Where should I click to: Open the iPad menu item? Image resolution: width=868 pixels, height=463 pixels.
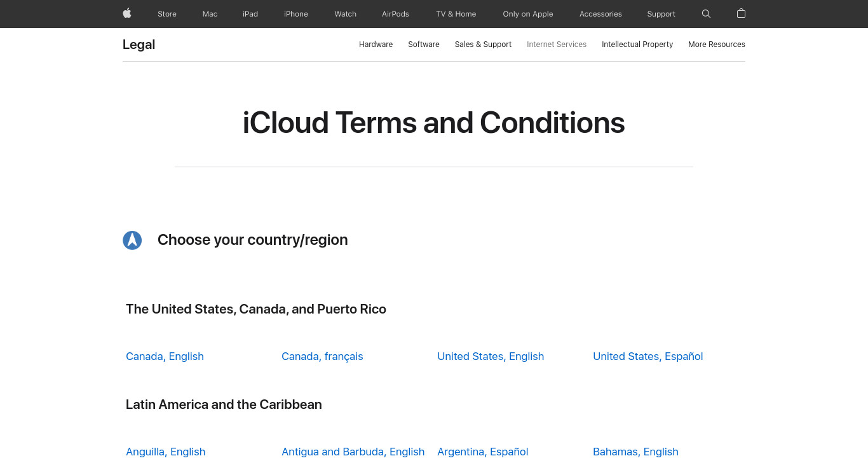click(250, 14)
